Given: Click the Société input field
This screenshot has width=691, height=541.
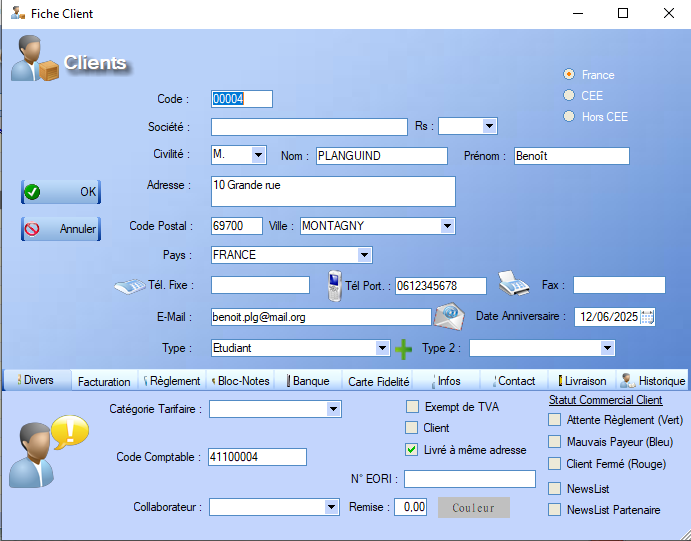Looking at the screenshot, I should [309, 126].
